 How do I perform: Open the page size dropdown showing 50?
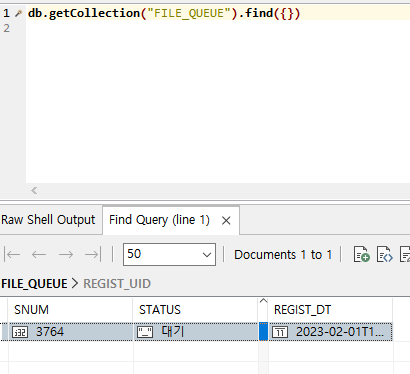pos(169,254)
